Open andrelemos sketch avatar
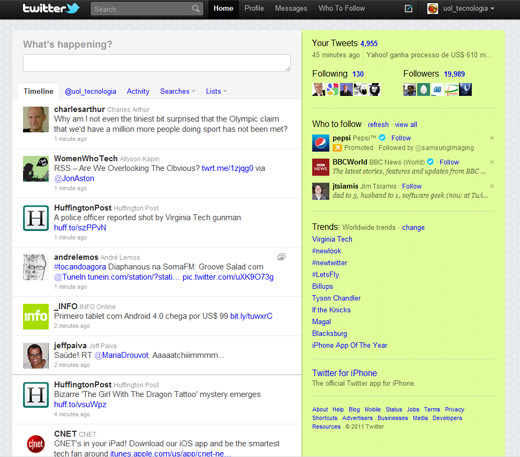The image size is (520, 457). click(x=36, y=267)
